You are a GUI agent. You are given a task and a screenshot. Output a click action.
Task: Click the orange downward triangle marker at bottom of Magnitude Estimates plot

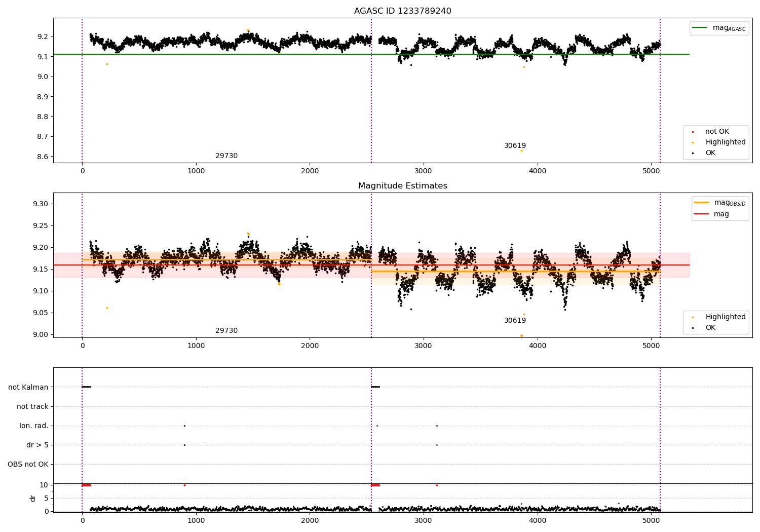(521, 336)
